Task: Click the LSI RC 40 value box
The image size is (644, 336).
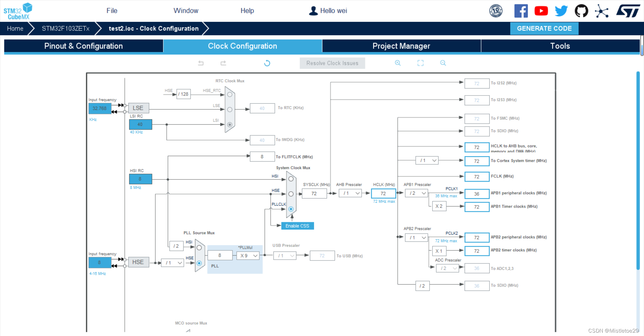Action: click(141, 125)
